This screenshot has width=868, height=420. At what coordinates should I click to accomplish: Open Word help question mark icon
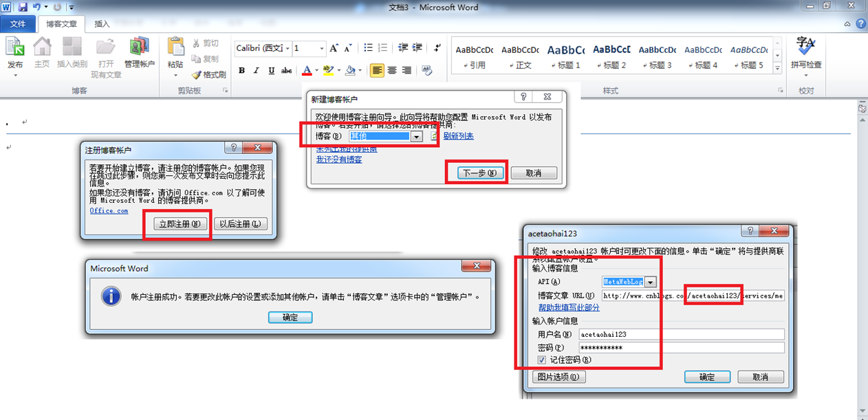[x=860, y=23]
